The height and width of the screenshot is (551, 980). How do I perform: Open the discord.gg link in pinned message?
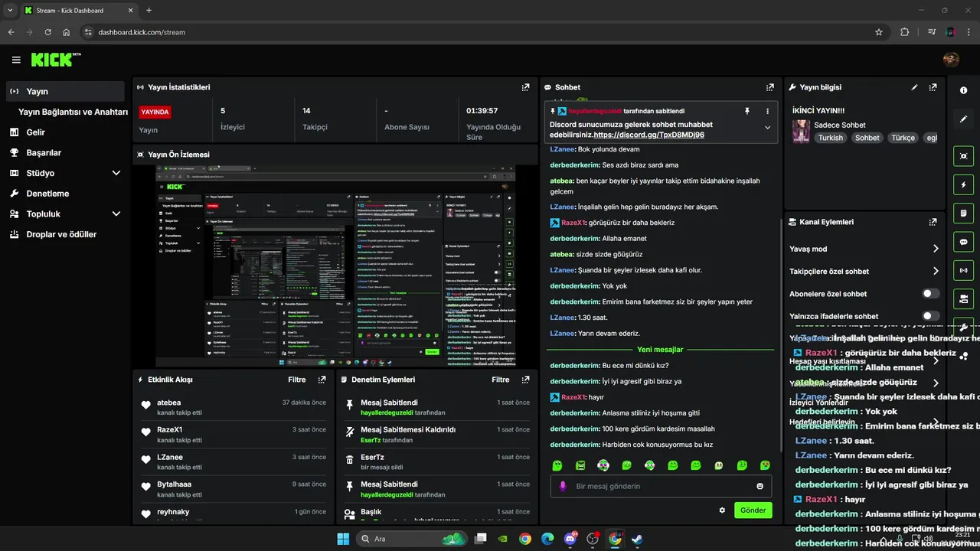648,135
